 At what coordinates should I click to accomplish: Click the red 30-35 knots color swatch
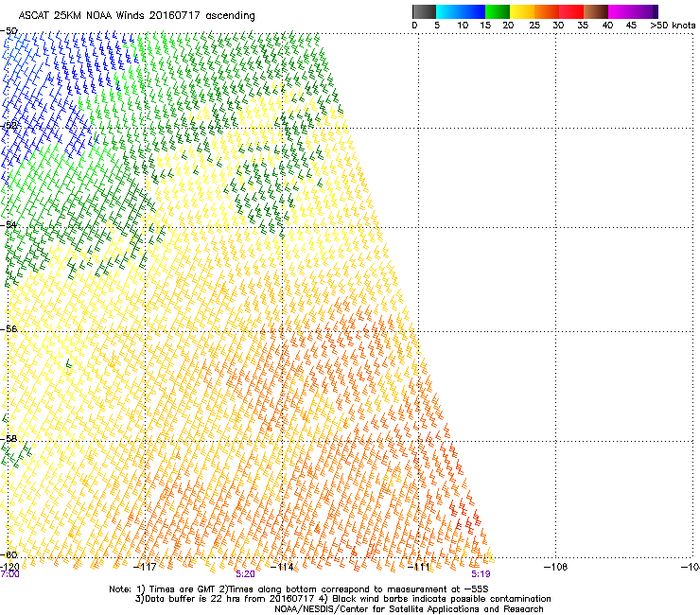(x=571, y=11)
